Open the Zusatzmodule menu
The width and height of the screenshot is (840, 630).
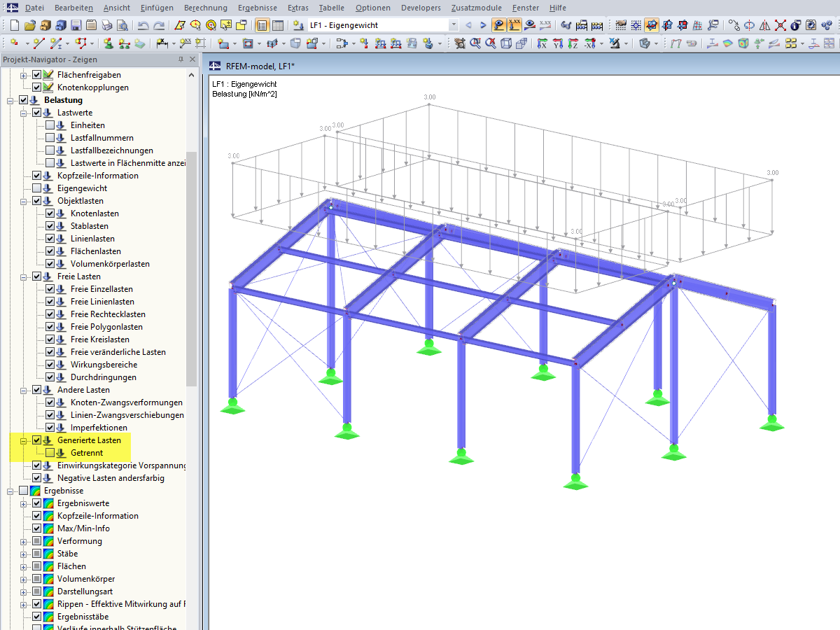click(x=477, y=8)
